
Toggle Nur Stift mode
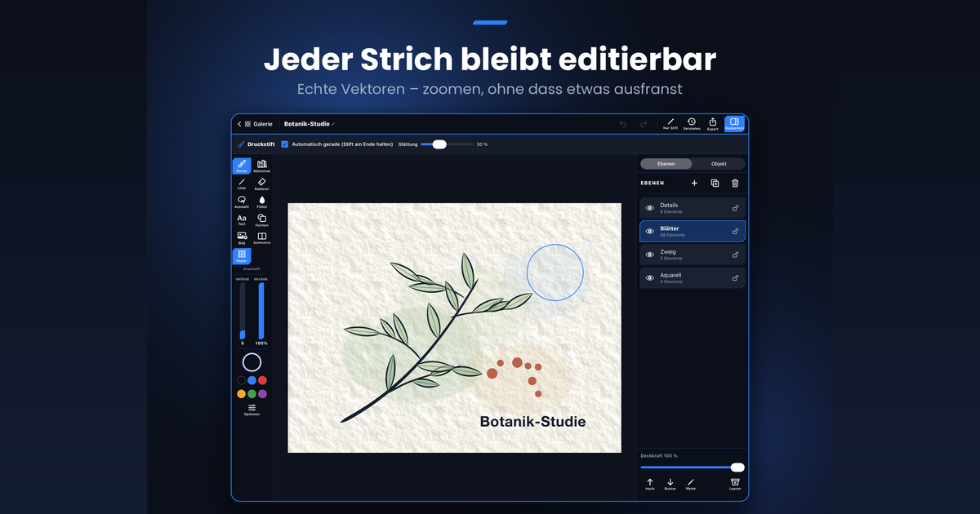pyautogui.click(x=670, y=123)
